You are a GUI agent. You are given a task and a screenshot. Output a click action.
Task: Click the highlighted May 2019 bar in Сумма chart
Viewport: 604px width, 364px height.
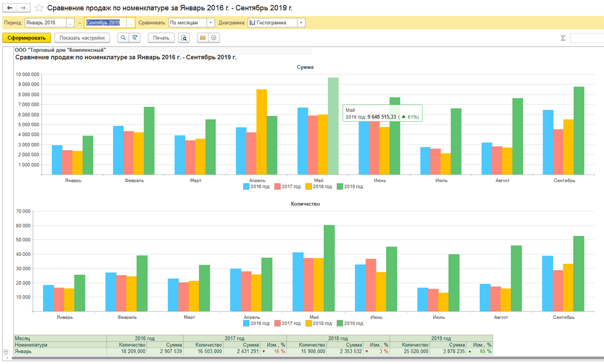point(333,127)
